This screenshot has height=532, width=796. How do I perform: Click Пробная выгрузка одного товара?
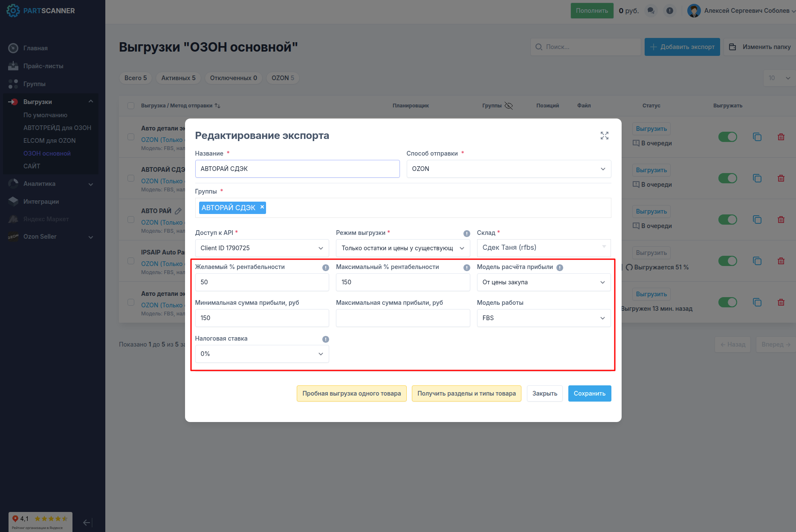click(352, 393)
